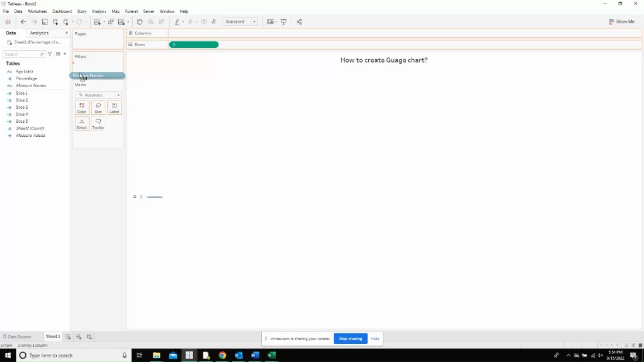Open the Analysis menu
The image size is (644, 362).
[99, 12]
